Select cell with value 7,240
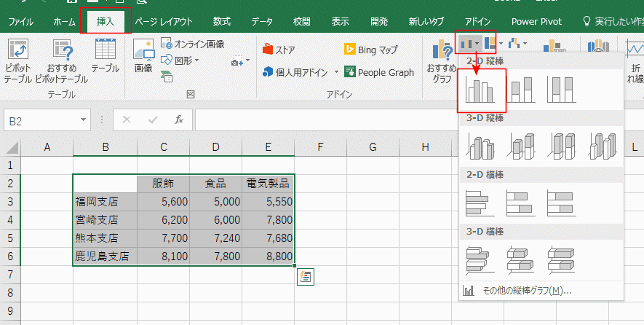The height and width of the screenshot is (325, 644). pos(215,238)
